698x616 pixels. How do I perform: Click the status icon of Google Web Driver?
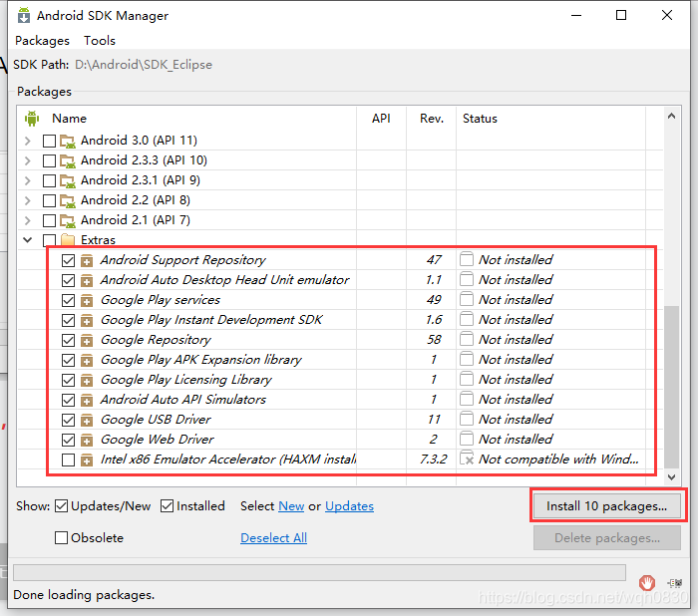click(x=467, y=439)
